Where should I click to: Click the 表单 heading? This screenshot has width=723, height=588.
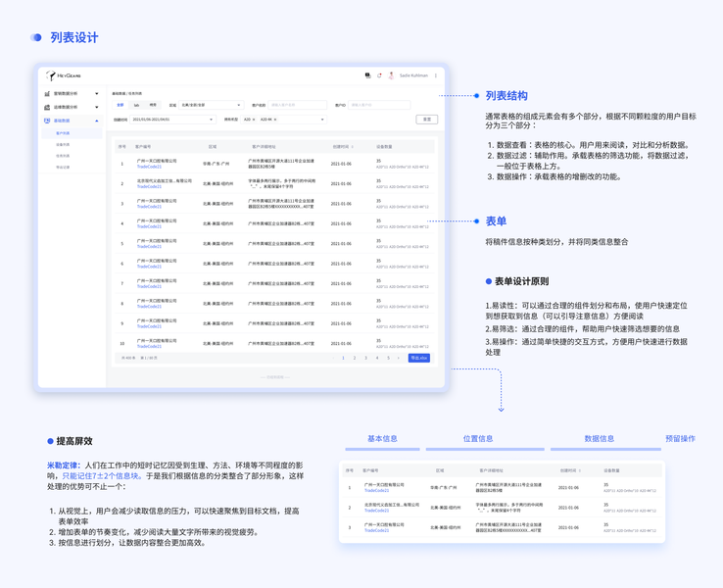point(496,220)
